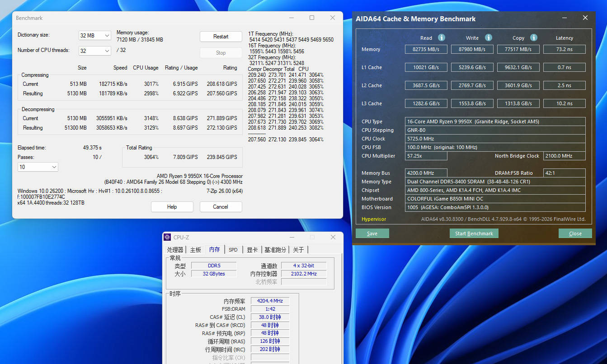
Task: Click the DRAM:FSB Ratio value 42:1
Action: pyautogui.click(x=565, y=173)
